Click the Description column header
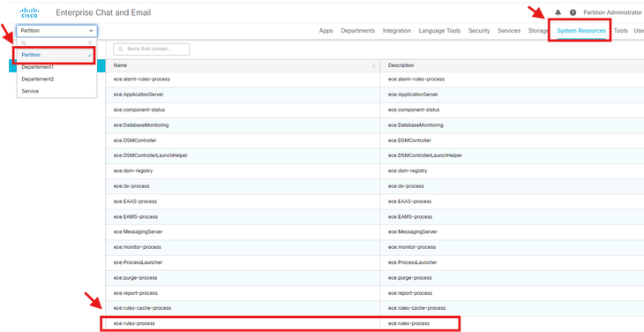The height and width of the screenshot is (332, 644). pos(401,65)
